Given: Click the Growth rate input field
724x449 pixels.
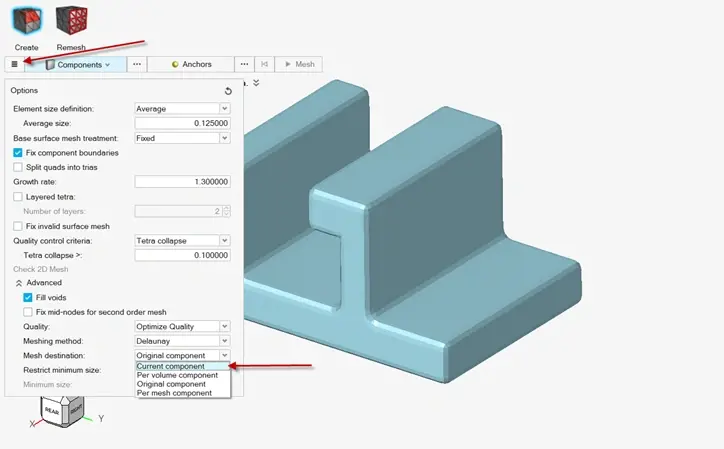Looking at the screenshot, I should click(182, 182).
